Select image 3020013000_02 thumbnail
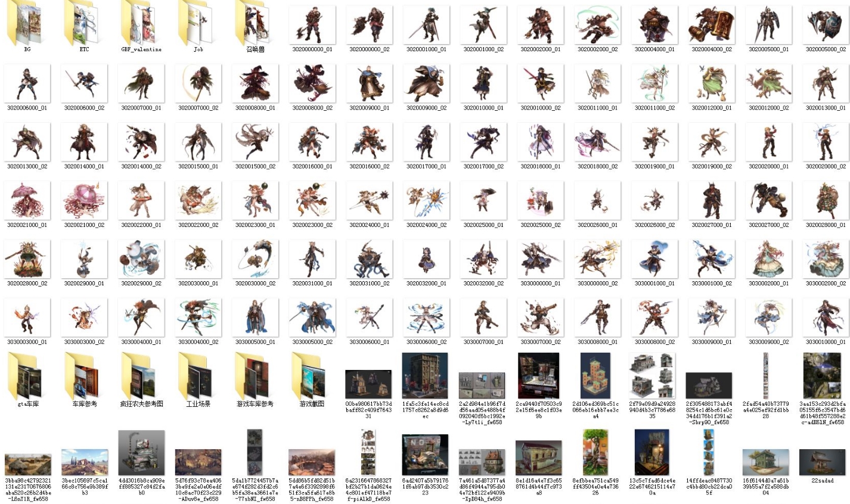The image size is (850, 504). click(x=26, y=142)
